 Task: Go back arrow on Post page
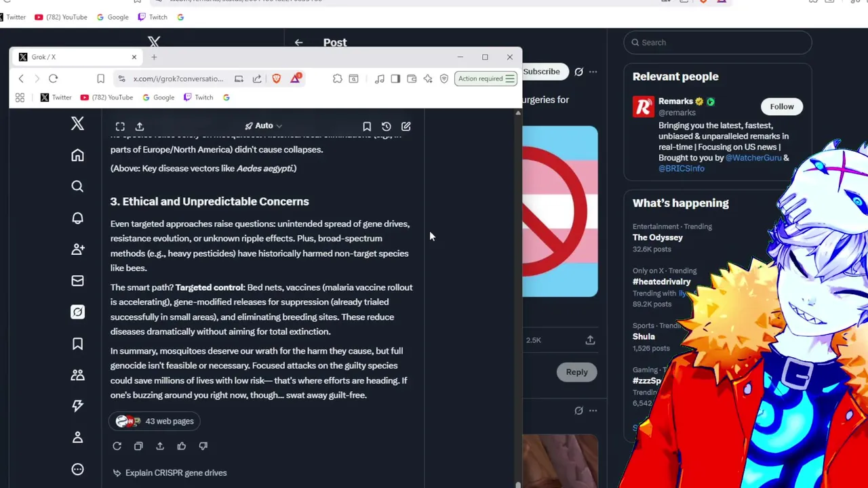298,42
